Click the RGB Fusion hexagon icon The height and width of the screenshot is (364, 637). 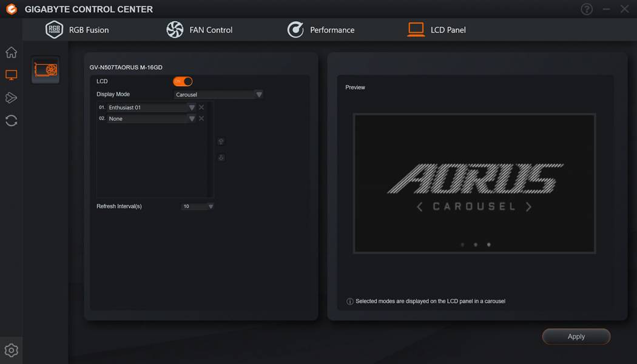coord(54,30)
